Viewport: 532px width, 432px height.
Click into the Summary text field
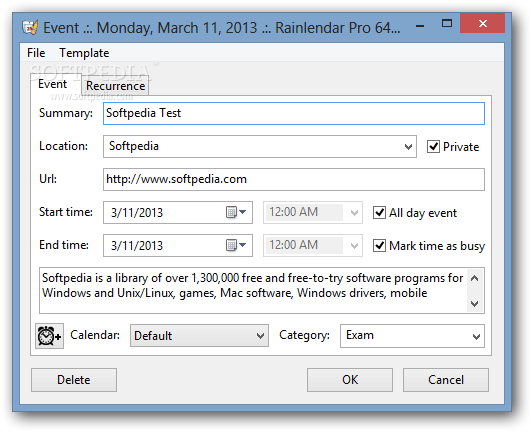point(294,113)
